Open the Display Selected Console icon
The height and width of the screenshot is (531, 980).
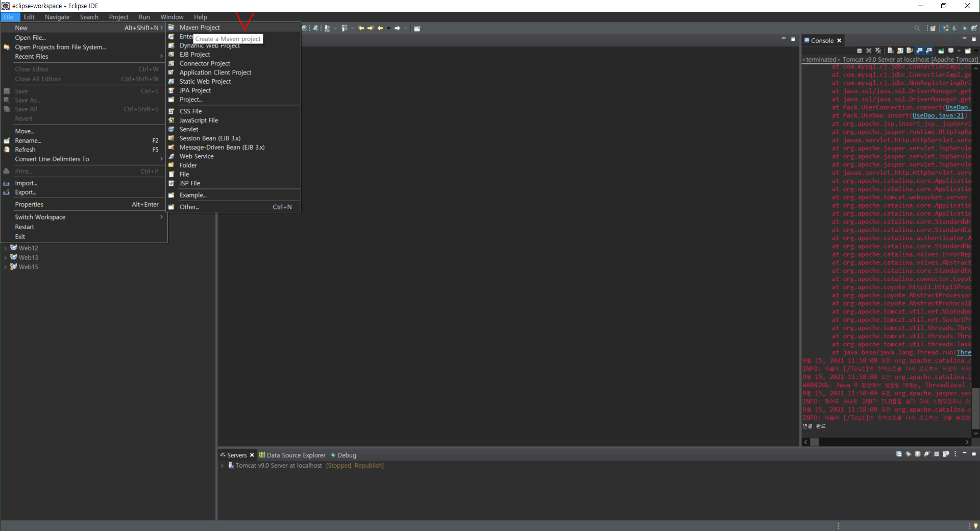tap(951, 51)
